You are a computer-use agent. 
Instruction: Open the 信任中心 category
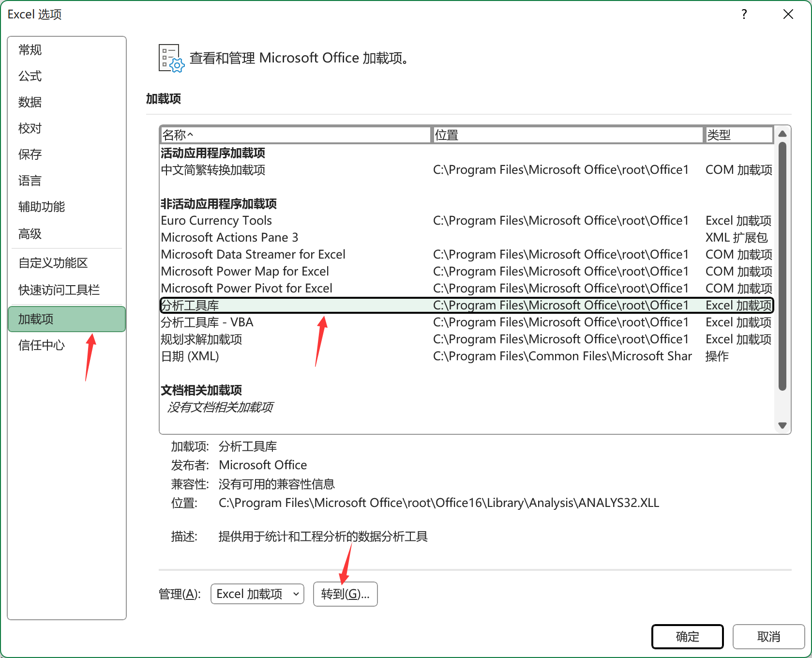67,345
